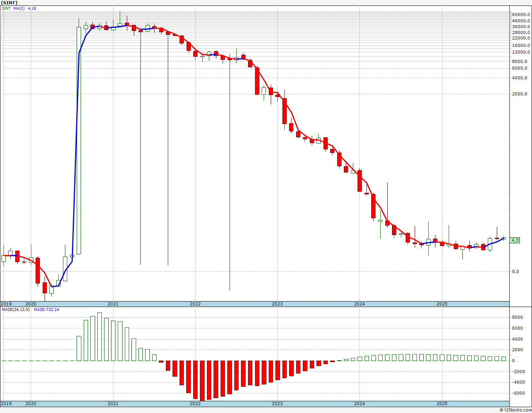The height and width of the screenshot is (413, 532).
Task: Click the (SINT) chart title
Action: (x=9, y=3)
